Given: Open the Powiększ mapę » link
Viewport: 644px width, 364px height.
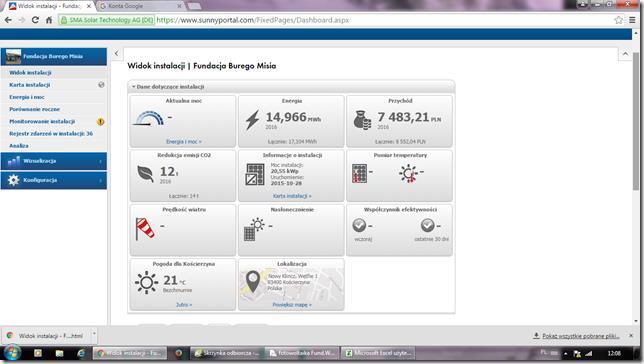Looking at the screenshot, I should (x=292, y=305).
